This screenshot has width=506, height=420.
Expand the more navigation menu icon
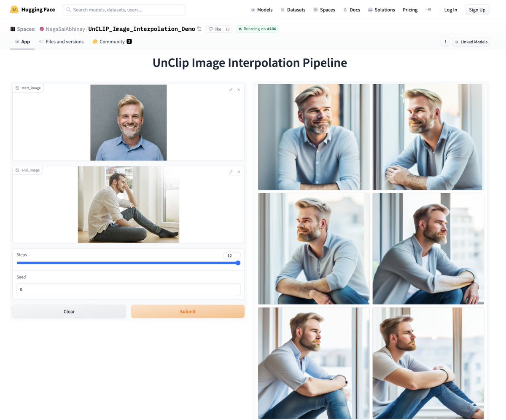[428, 10]
